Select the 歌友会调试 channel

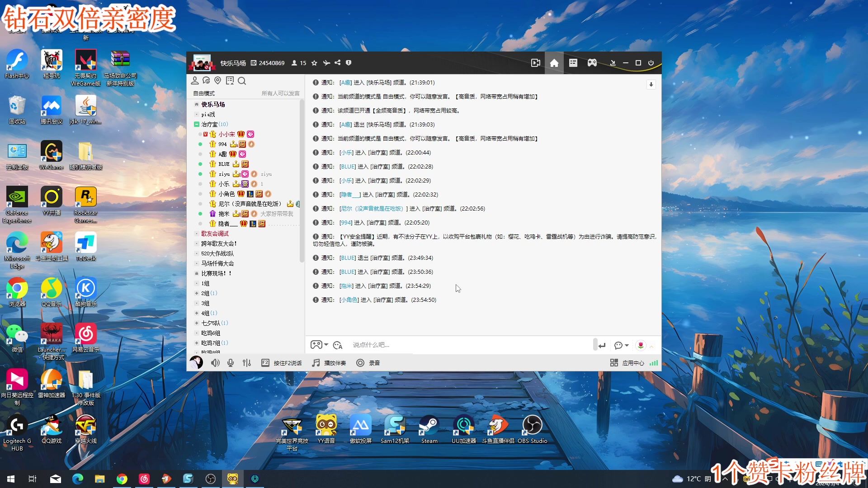click(215, 234)
